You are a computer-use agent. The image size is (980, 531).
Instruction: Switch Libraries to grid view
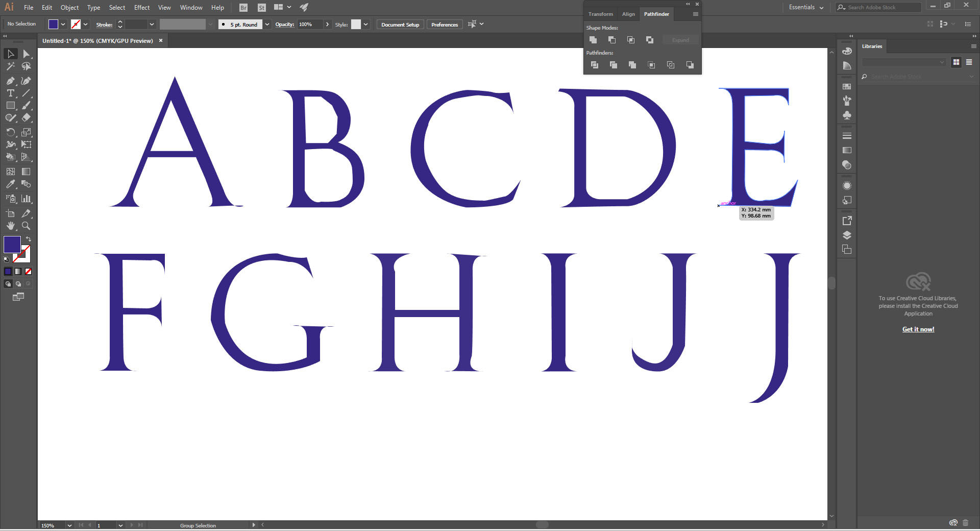956,62
